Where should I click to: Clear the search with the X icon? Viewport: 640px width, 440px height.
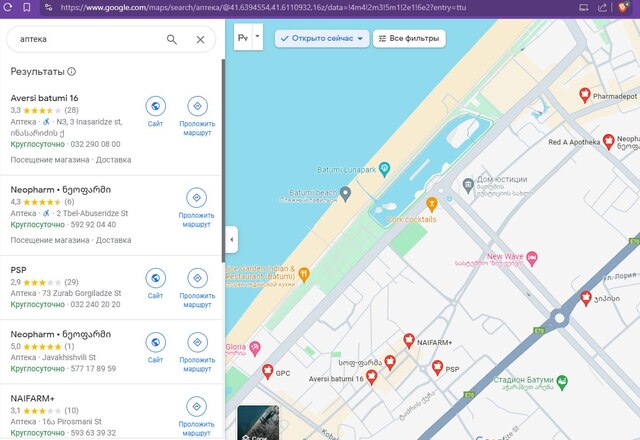click(x=200, y=40)
